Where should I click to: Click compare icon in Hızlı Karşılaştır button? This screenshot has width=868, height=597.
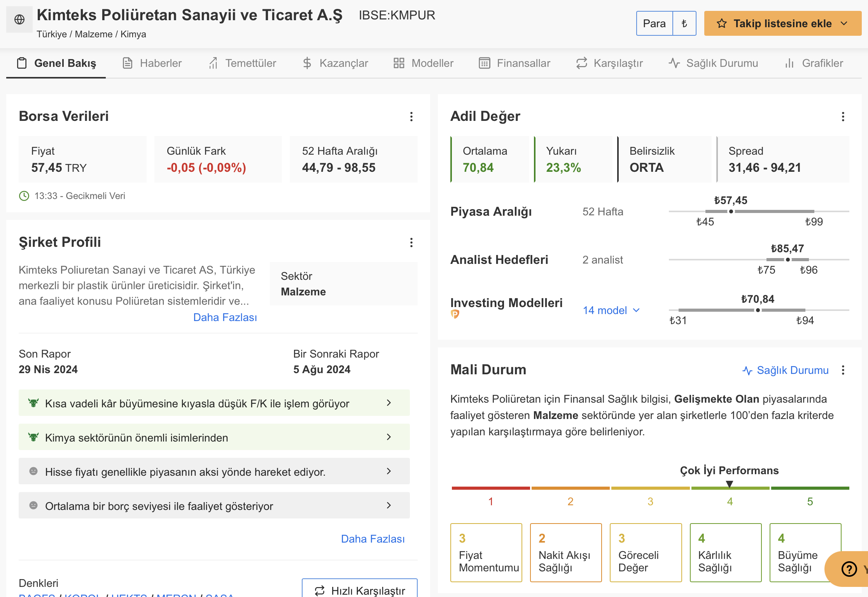[320, 591]
